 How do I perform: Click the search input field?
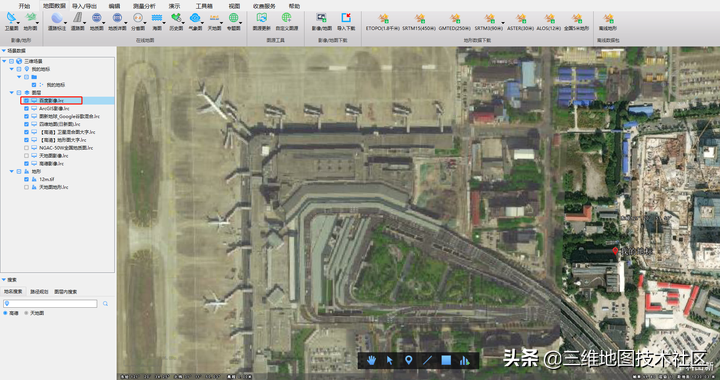[51, 304]
